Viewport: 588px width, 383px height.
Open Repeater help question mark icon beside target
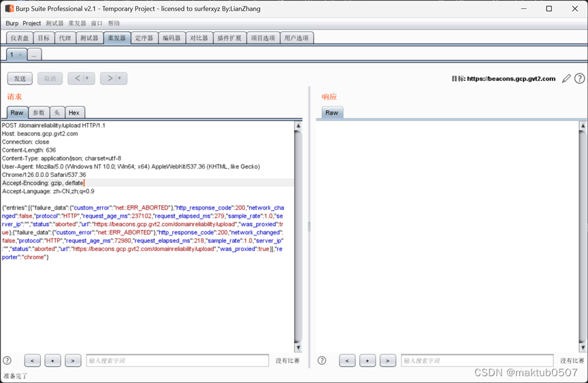point(579,78)
